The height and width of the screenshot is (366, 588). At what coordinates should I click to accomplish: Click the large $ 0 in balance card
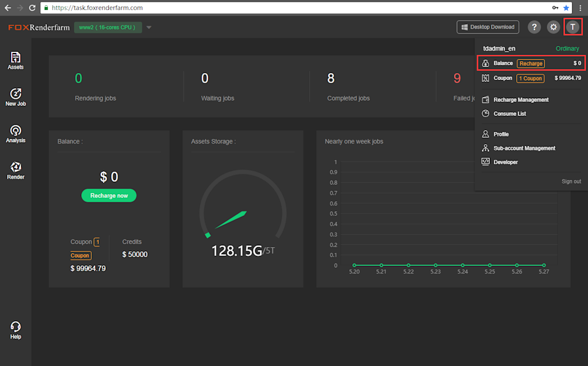109,177
